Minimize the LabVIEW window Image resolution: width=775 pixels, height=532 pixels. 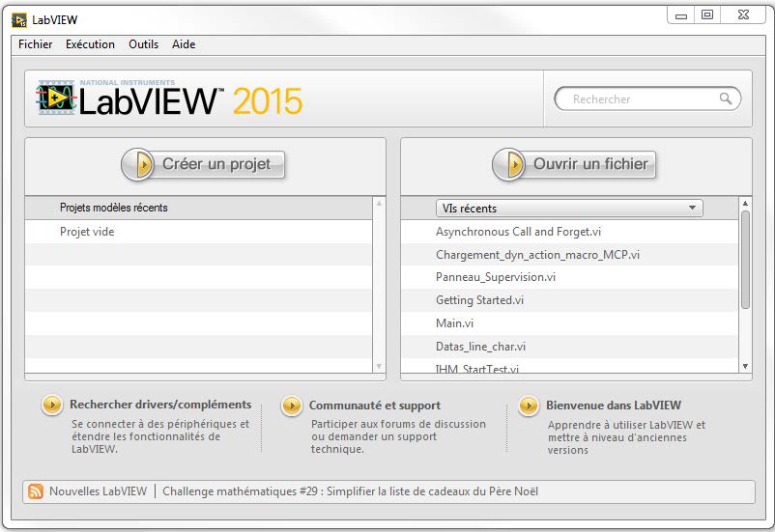coord(681,15)
